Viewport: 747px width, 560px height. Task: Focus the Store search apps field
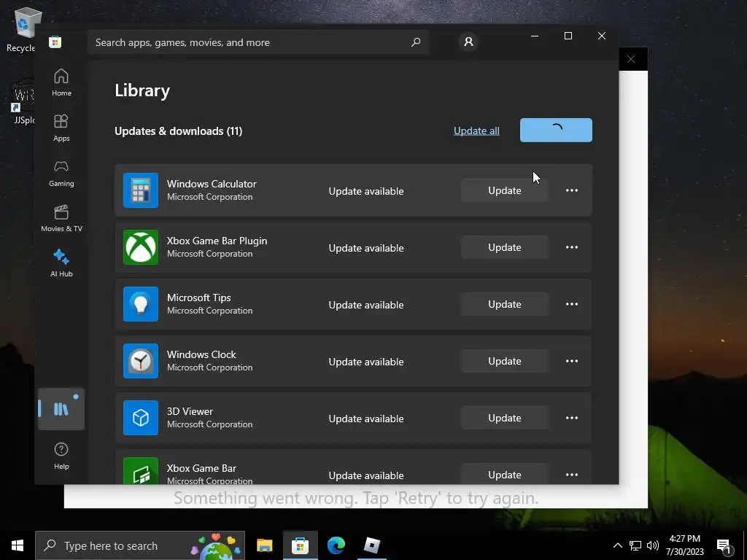(x=258, y=42)
